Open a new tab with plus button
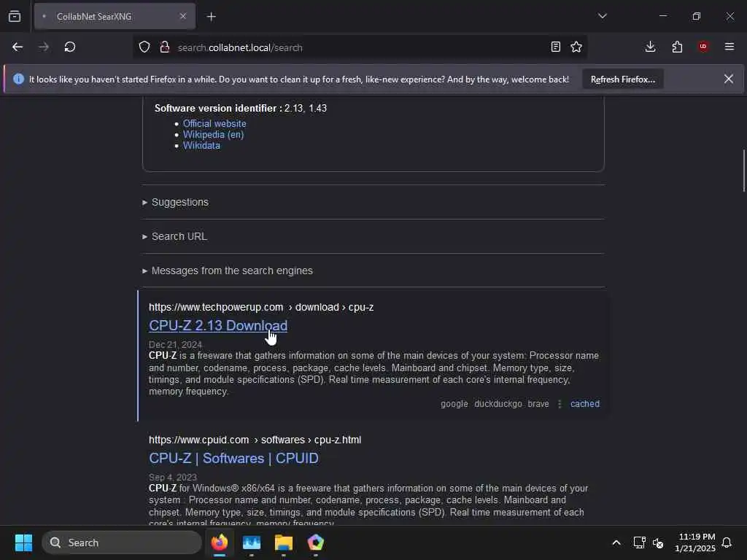Image resolution: width=747 pixels, height=560 pixels. coord(211,17)
